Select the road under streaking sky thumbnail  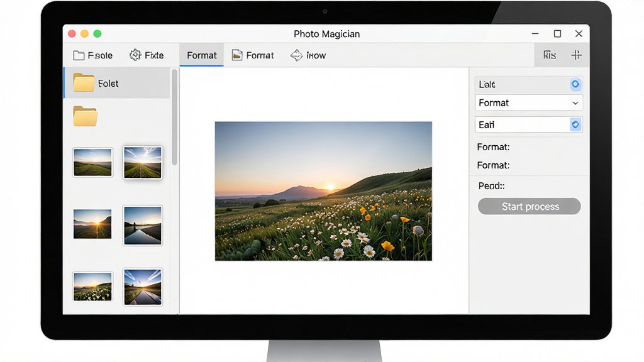click(143, 287)
